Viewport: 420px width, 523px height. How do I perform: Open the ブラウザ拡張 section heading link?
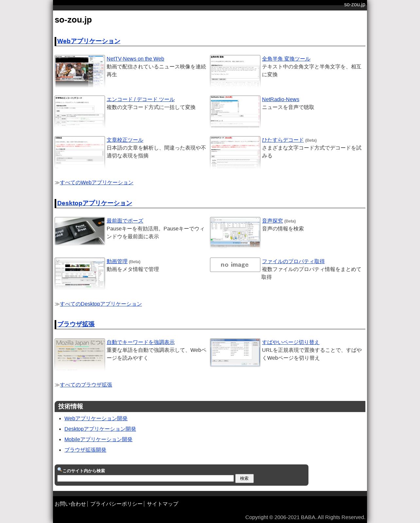tap(76, 324)
